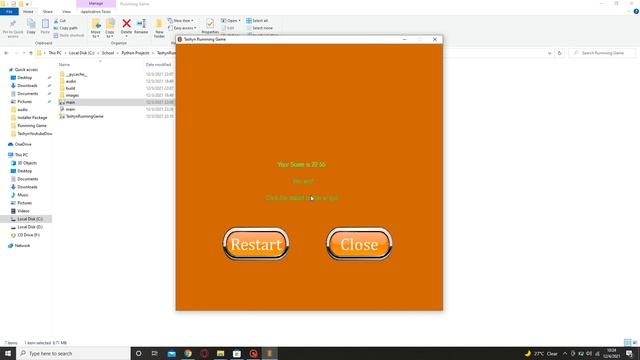Select CD Drive (F:) in sidebar
The height and width of the screenshot is (360, 640).
click(29, 235)
